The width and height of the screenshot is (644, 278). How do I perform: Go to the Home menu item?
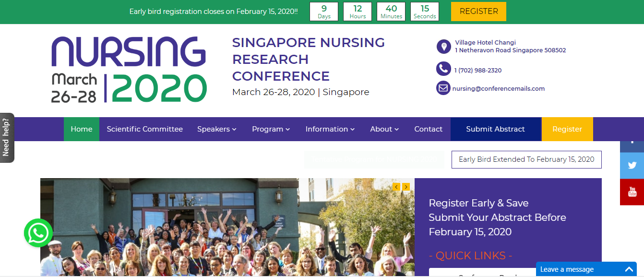82,129
